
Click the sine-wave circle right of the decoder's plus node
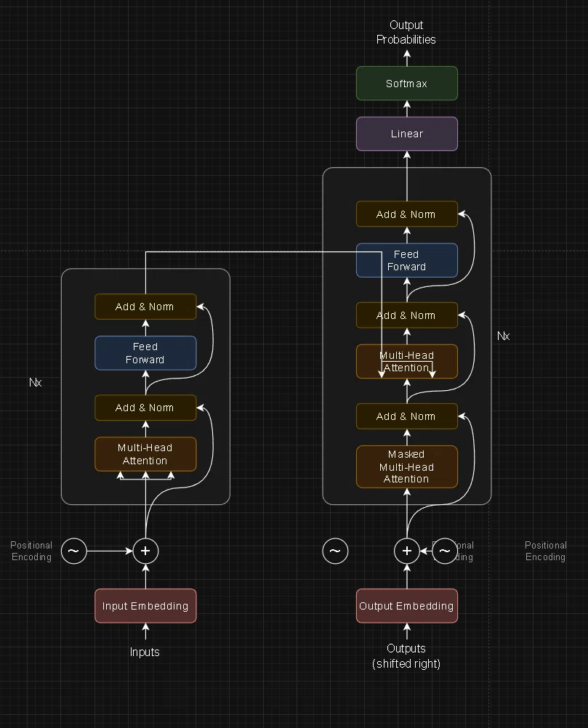[445, 551]
